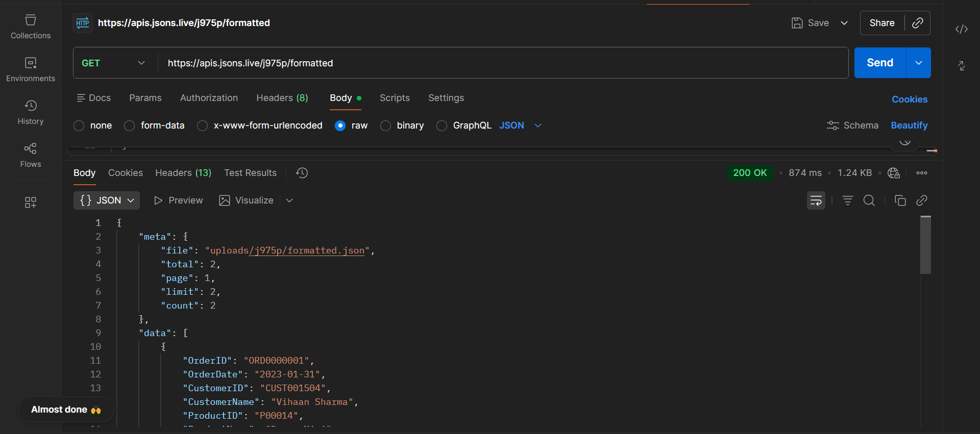The image size is (980, 434).
Task: Open the Flows sidebar panel
Action: 31,156
